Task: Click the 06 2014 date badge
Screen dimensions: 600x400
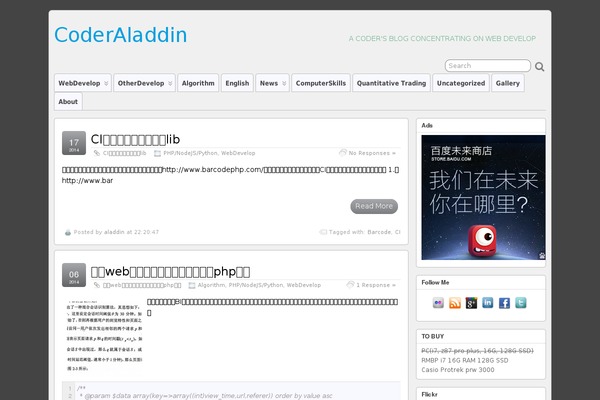Action: click(x=74, y=275)
